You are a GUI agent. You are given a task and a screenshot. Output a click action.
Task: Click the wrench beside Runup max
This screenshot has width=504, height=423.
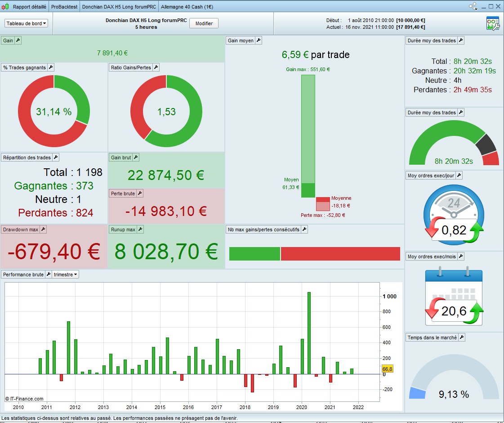click(140, 229)
